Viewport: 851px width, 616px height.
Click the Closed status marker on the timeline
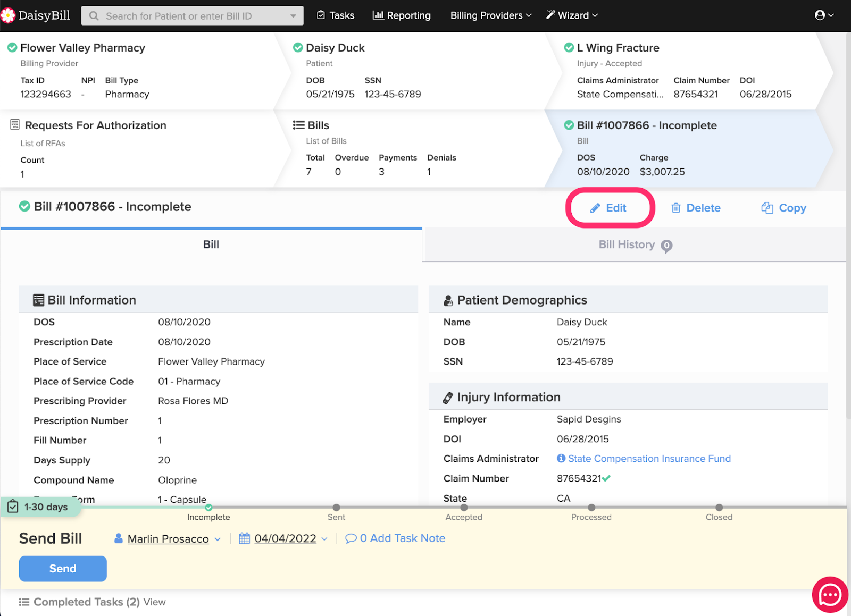(719, 508)
